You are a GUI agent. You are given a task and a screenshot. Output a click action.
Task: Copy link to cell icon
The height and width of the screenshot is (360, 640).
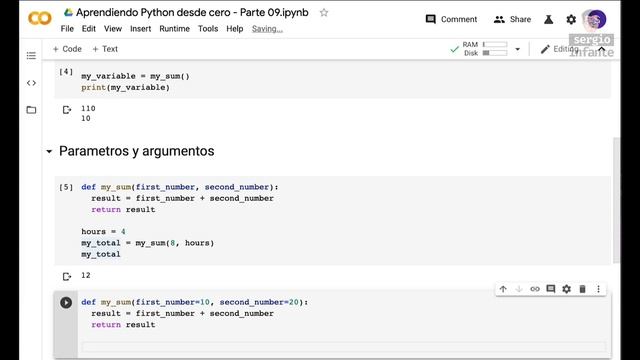click(x=535, y=289)
